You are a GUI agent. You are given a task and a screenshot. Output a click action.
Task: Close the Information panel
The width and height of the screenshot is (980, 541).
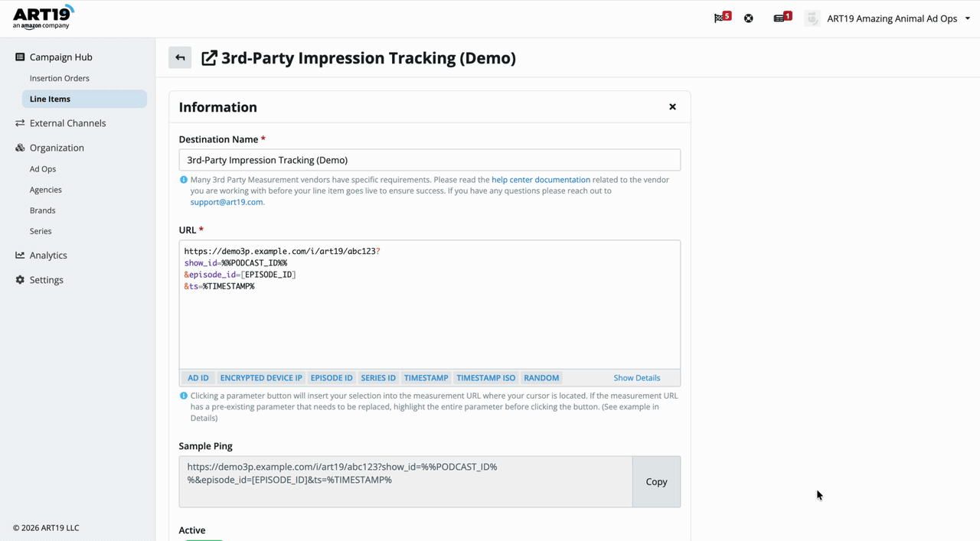[672, 107]
